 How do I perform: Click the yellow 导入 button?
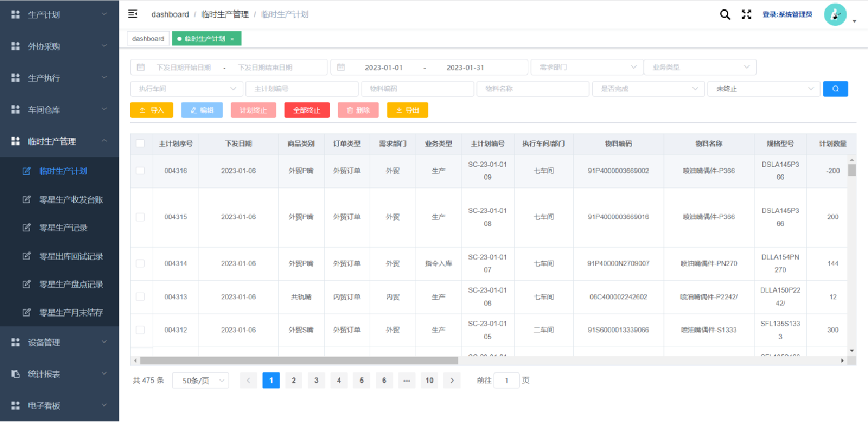point(151,110)
